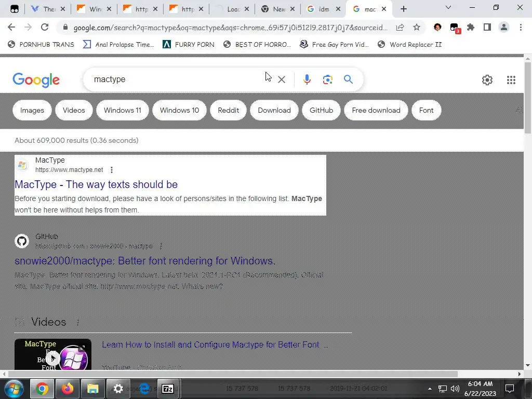The image size is (532, 399).
Task: Open Google Lens image search icon
Action: pyautogui.click(x=327, y=79)
